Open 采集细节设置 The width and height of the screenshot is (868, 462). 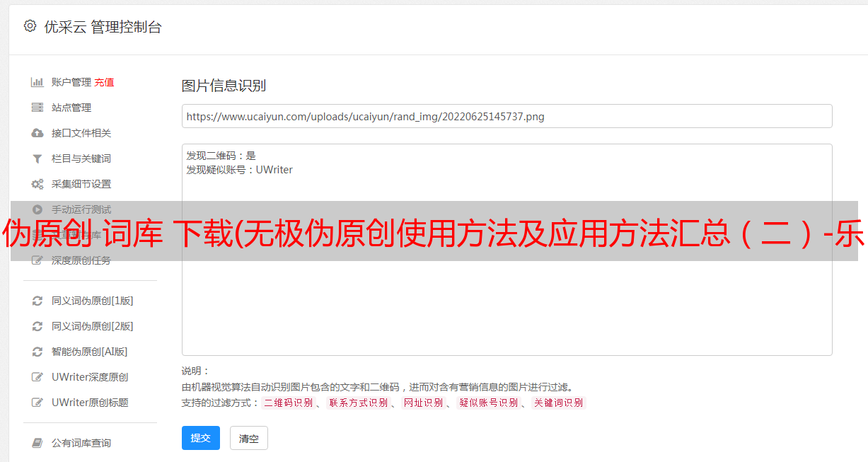pyautogui.click(x=81, y=184)
